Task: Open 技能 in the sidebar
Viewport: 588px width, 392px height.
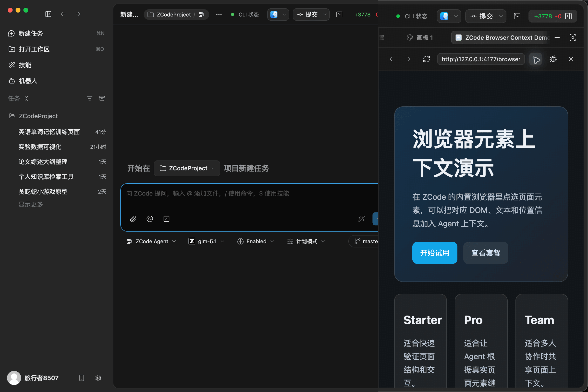Action: [x=56, y=65]
